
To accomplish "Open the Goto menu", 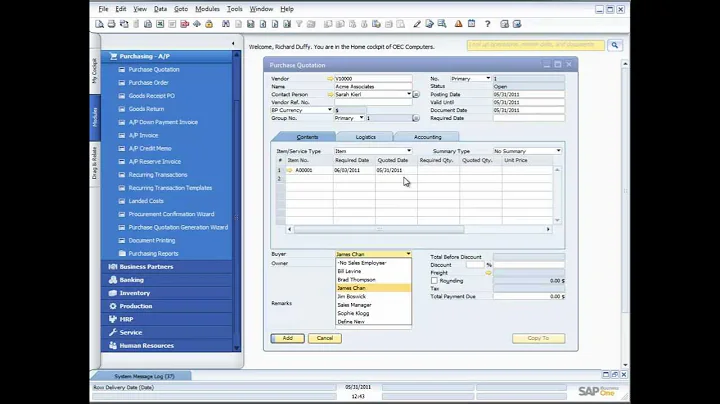I will point(181,9).
